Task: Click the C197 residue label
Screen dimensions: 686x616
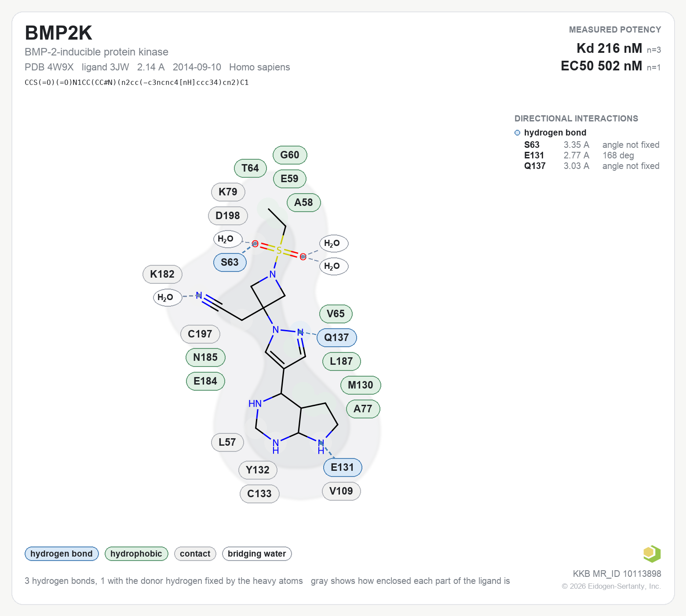Action: pyautogui.click(x=200, y=334)
